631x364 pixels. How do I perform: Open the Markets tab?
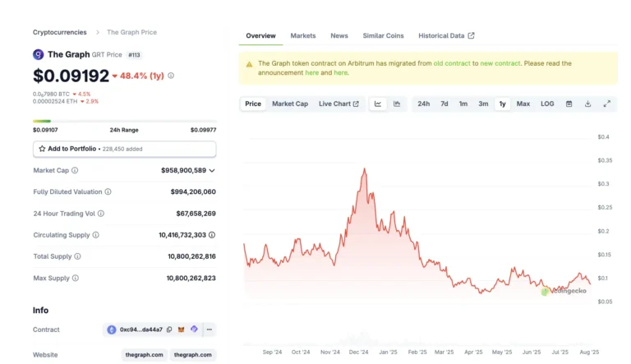(x=302, y=36)
